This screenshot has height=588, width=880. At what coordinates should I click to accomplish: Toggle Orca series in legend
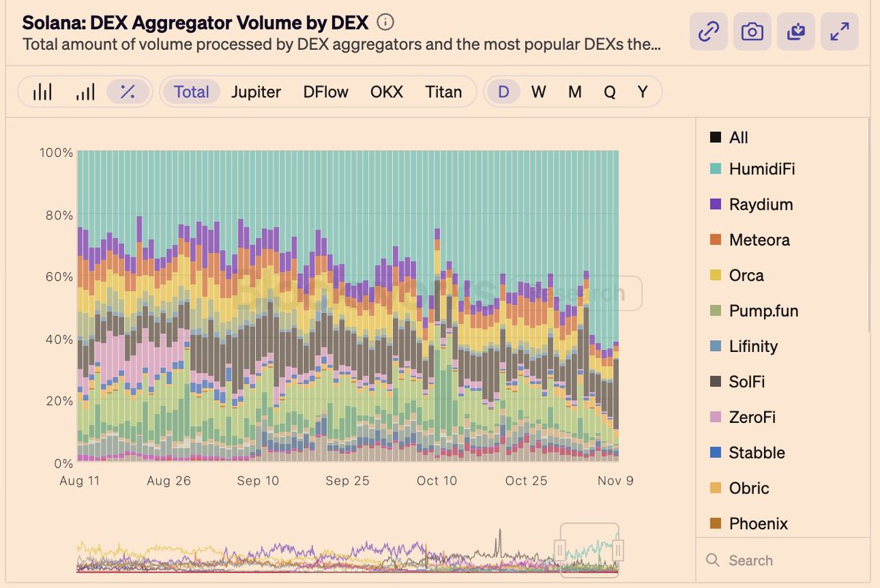click(737, 276)
